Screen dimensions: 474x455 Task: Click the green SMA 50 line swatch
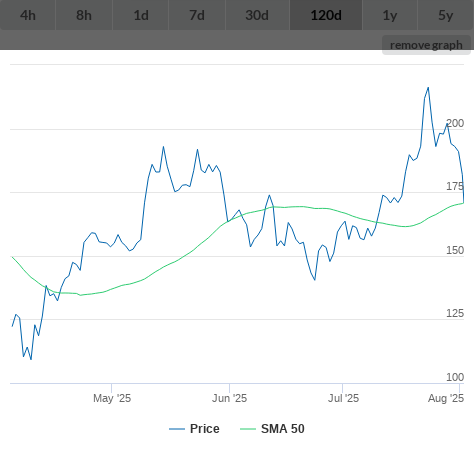(248, 429)
